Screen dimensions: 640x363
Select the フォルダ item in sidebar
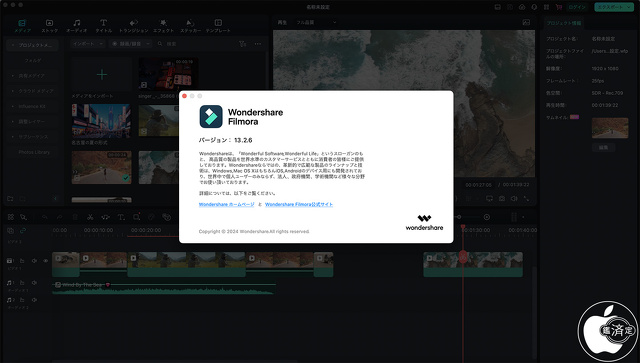(x=33, y=60)
